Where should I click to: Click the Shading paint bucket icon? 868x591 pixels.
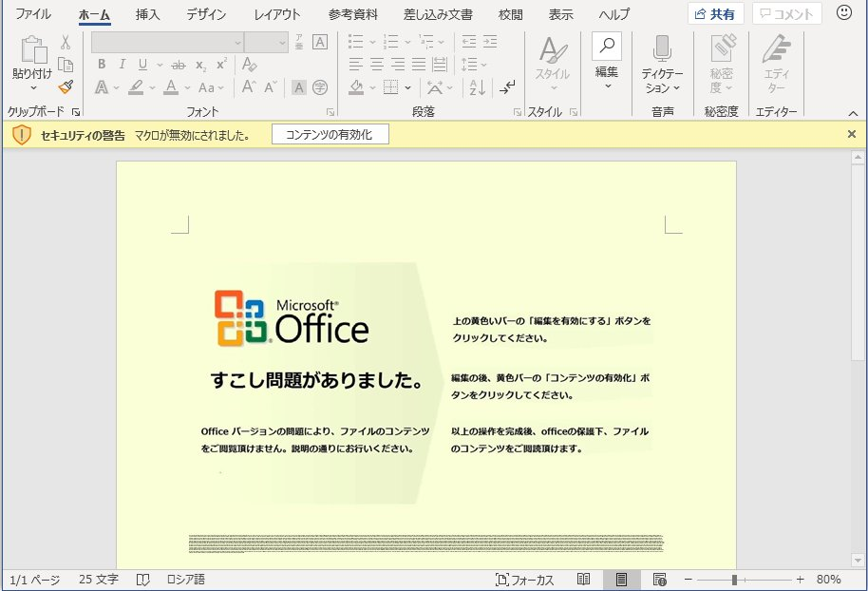pos(356,87)
